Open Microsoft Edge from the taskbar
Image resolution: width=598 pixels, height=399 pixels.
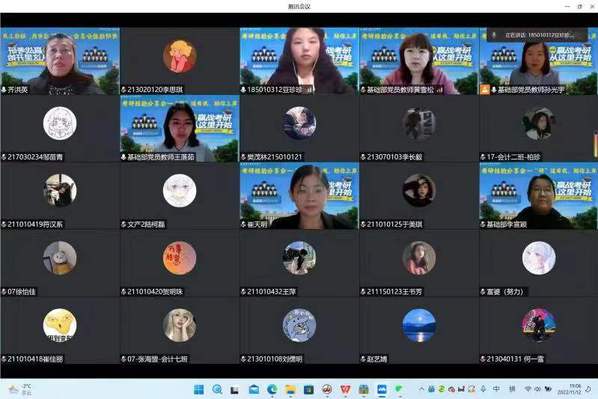(x=272, y=389)
